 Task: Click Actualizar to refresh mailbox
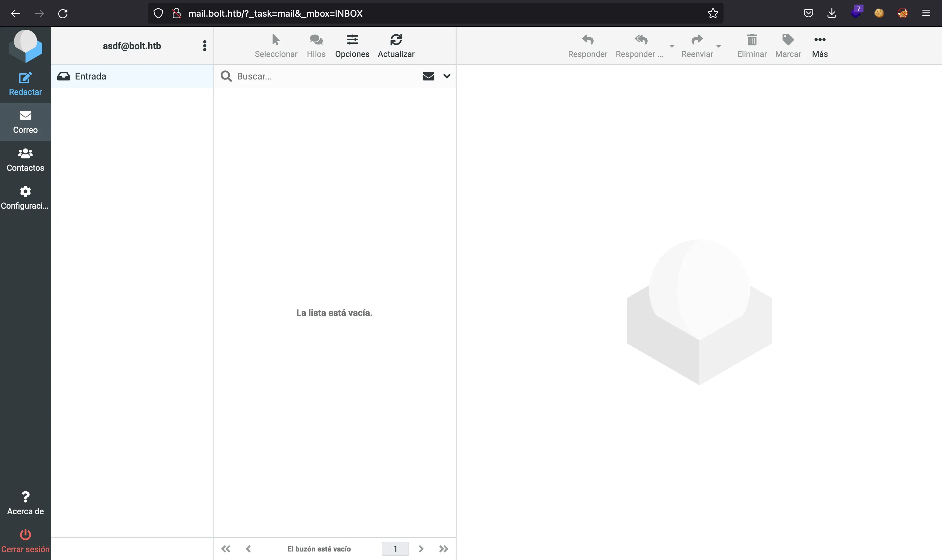[x=396, y=46]
